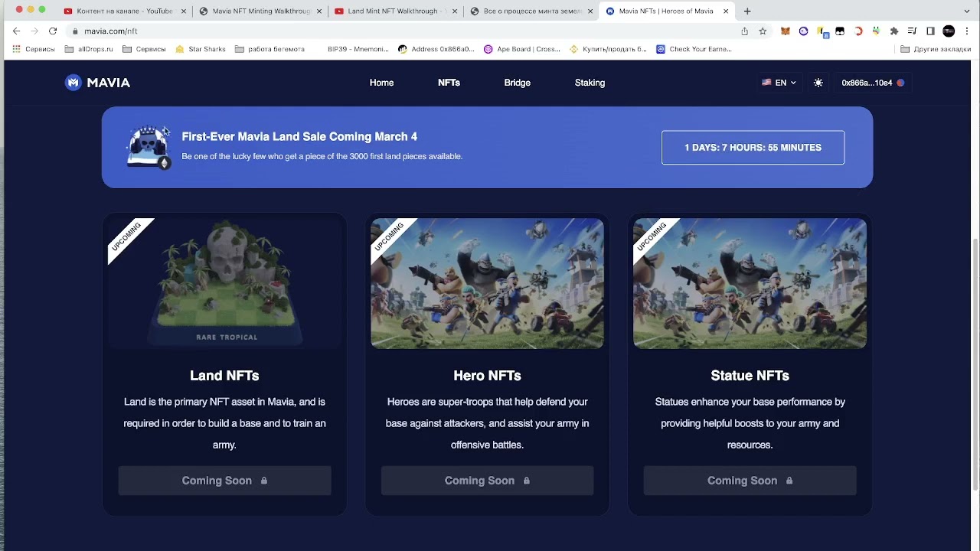Click the Hero NFTs heading
This screenshot has height=551, width=980.
pyautogui.click(x=487, y=376)
